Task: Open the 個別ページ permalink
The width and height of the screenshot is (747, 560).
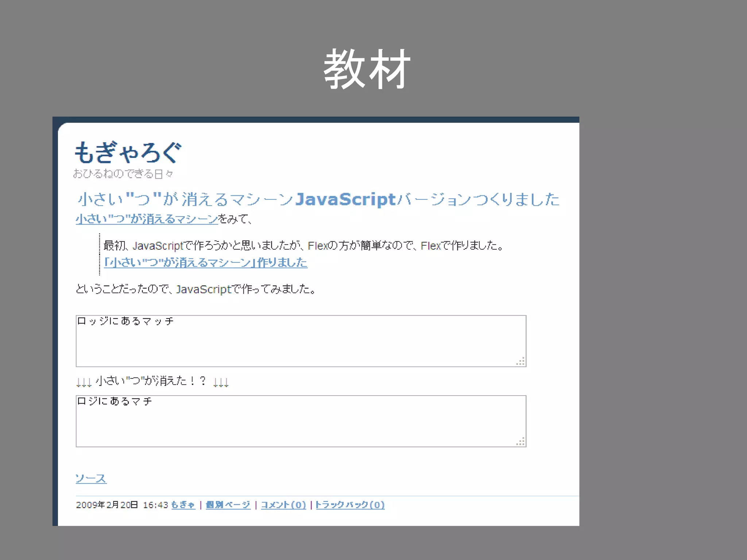Action: (x=228, y=505)
